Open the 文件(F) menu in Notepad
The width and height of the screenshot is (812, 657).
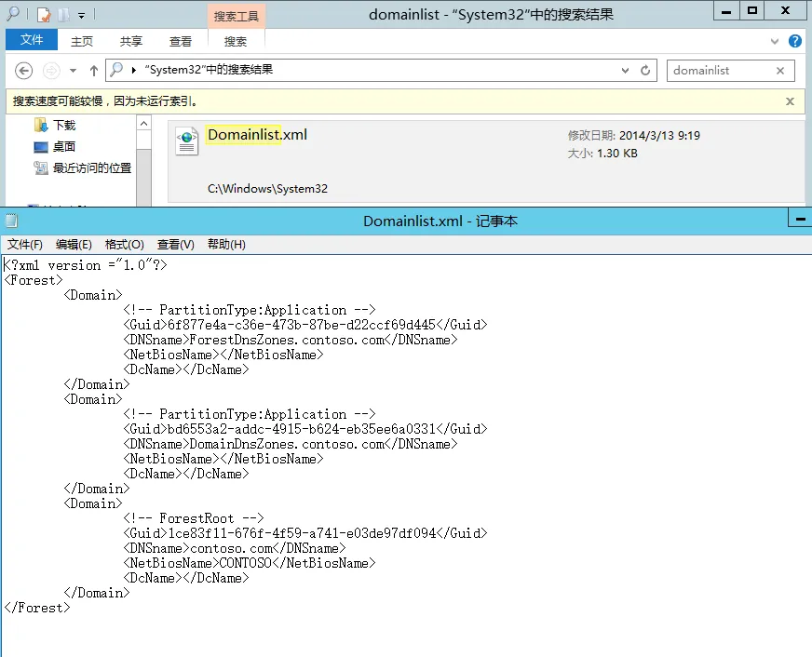(25, 245)
